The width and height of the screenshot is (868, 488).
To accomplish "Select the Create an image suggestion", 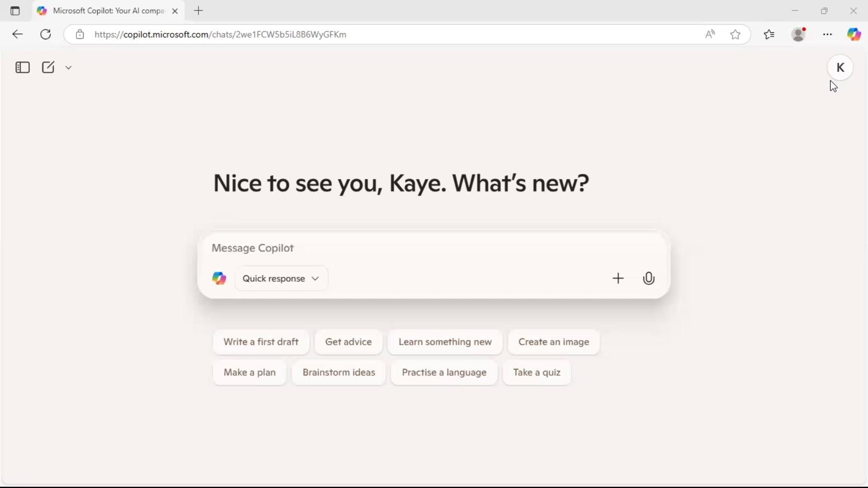I will point(554,342).
